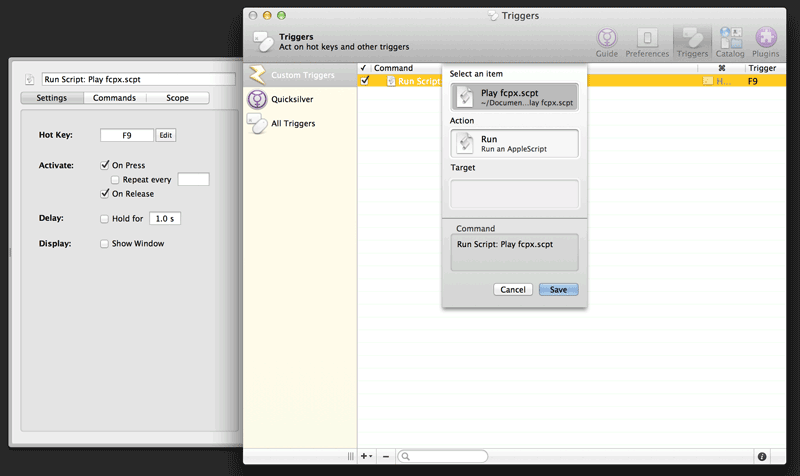Open the Plugins toolbar icon
The width and height of the screenshot is (800, 476).
pyautogui.click(x=765, y=42)
